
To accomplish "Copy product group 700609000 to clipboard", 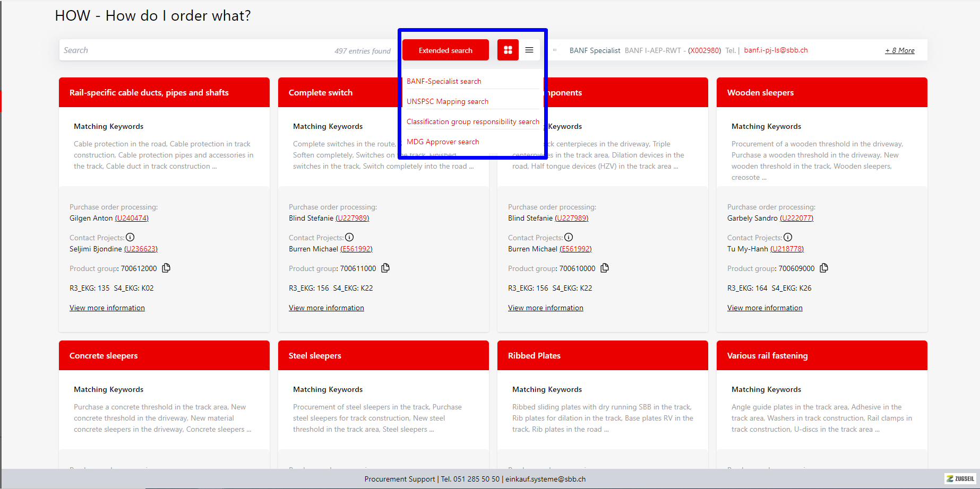I will (824, 268).
